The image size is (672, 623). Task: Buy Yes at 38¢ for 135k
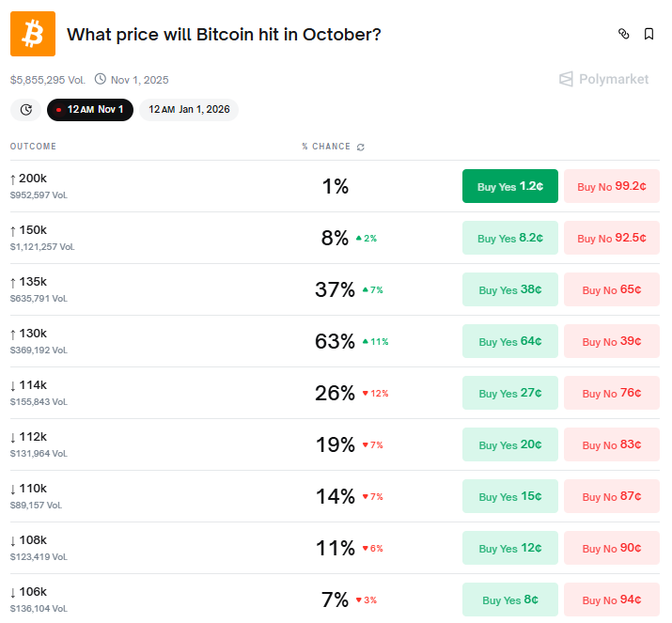point(509,289)
